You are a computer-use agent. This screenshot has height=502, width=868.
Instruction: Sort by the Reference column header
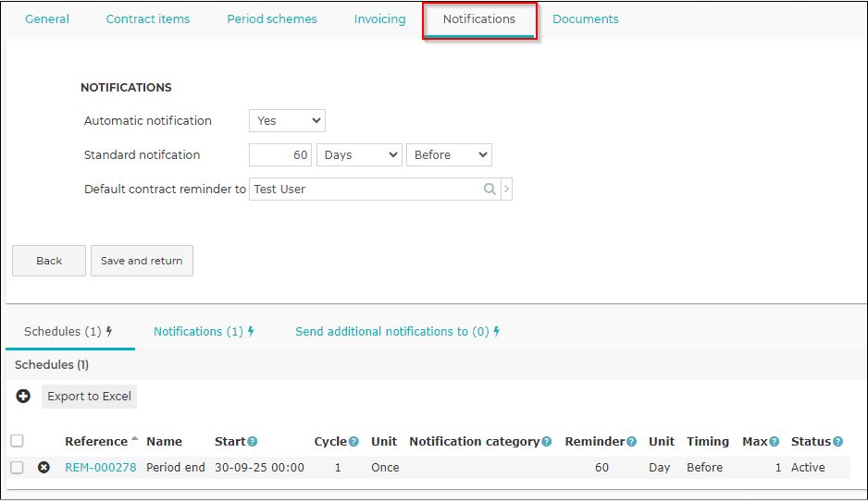pyautogui.click(x=96, y=442)
